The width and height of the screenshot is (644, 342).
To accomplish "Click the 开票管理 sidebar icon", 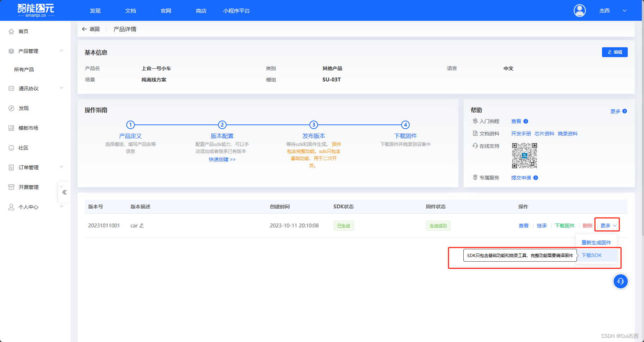I will click(11, 187).
